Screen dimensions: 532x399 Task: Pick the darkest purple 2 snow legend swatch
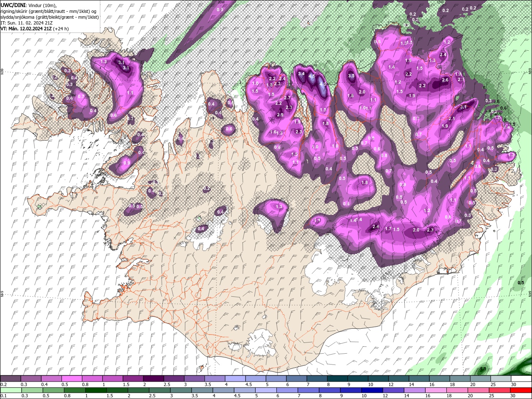coord(153,379)
